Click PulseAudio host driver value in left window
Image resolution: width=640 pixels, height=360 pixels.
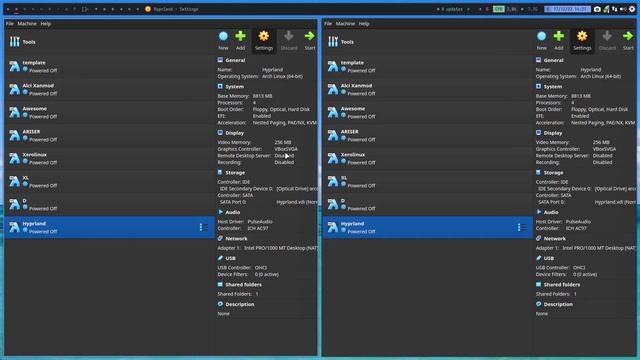pyautogui.click(x=260, y=222)
